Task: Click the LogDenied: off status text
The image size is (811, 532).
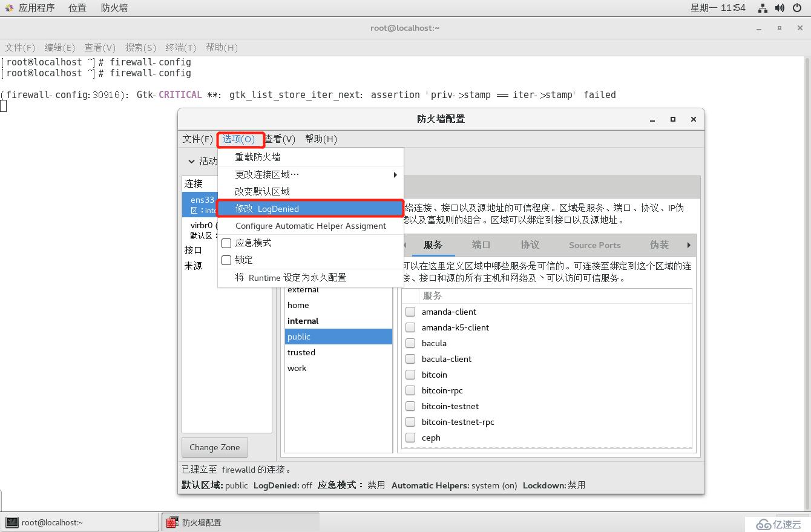Action: pyautogui.click(x=283, y=485)
